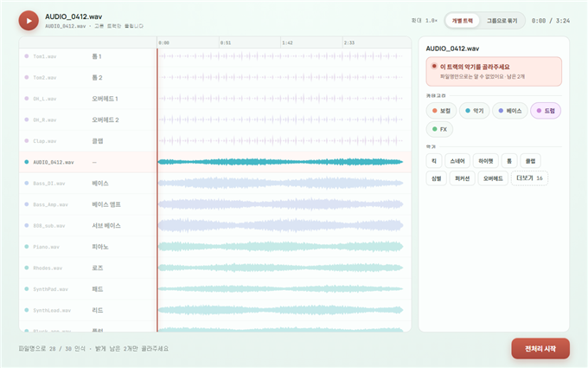Switch to the 그룹으로 묶기 view tab
This screenshot has width=588, height=368.
click(502, 21)
